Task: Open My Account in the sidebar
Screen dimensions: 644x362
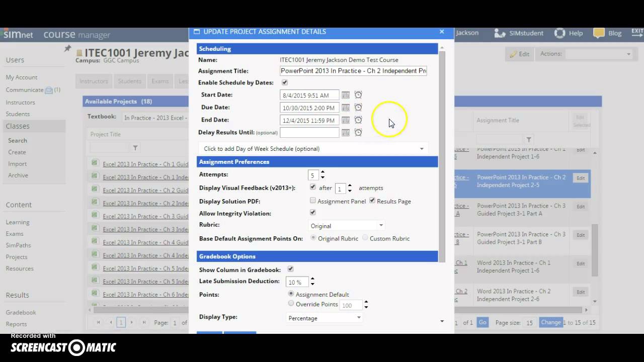Action: [22, 77]
